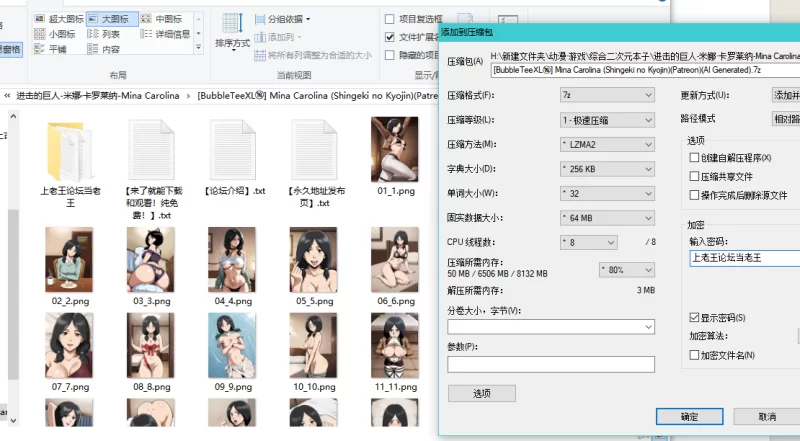Toggle the 文件扩展名 checkbox

[390, 37]
